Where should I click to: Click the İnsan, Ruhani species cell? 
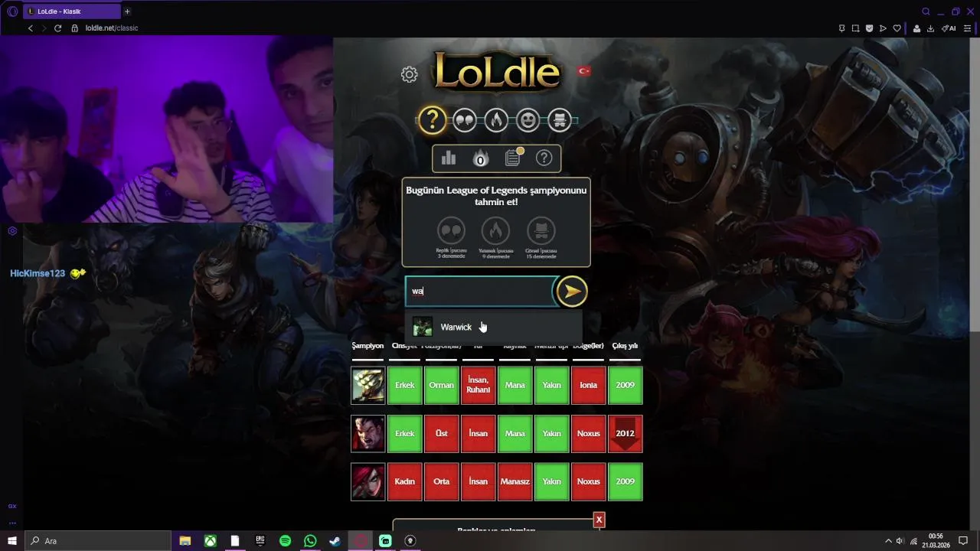(x=479, y=385)
